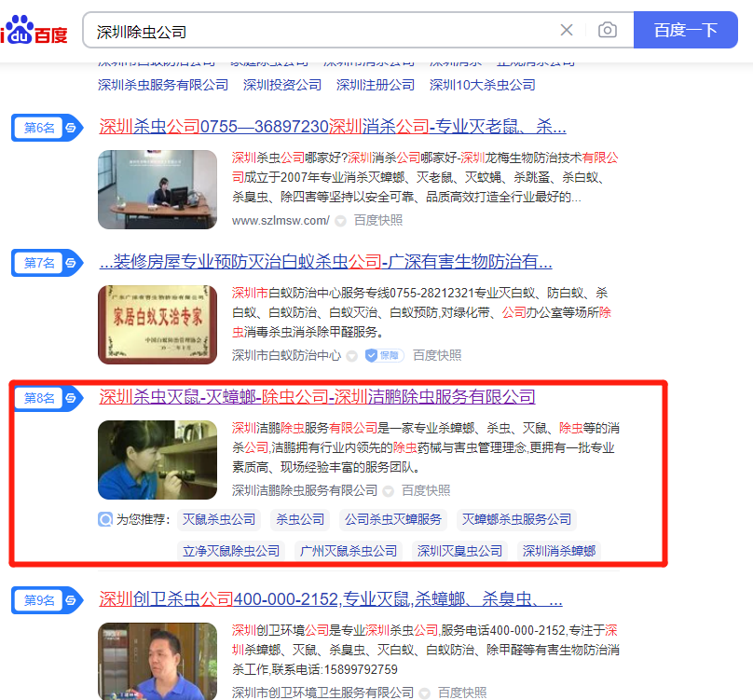This screenshot has width=753, height=700.
Task: Open related search 深圳投资公司
Action: [x=282, y=85]
